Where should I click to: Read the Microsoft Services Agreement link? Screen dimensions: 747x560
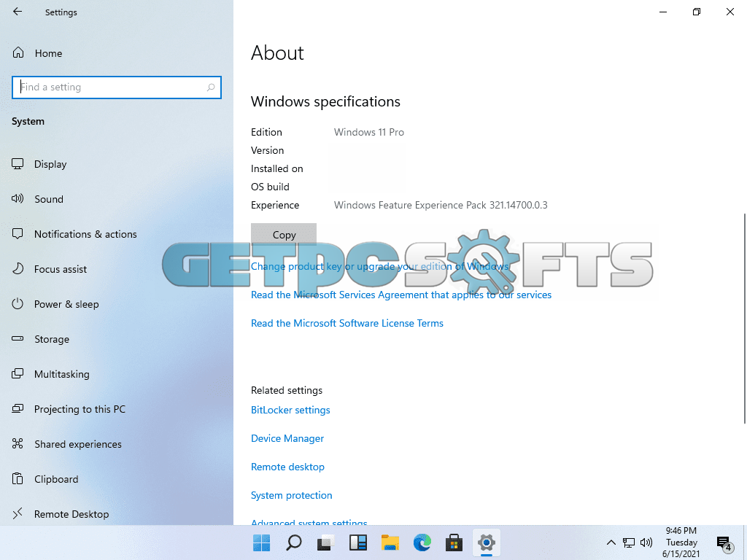401,295
